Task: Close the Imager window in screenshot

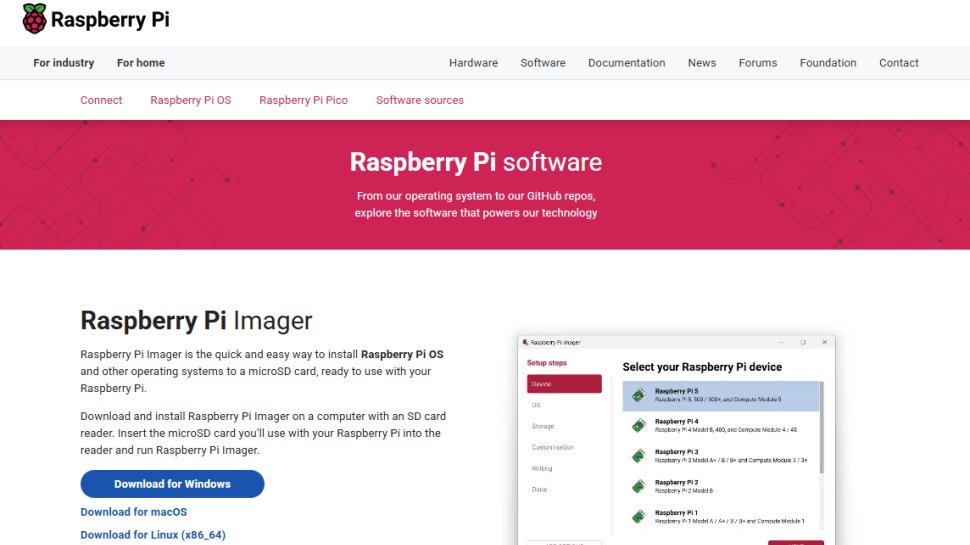Action: pyautogui.click(x=824, y=342)
